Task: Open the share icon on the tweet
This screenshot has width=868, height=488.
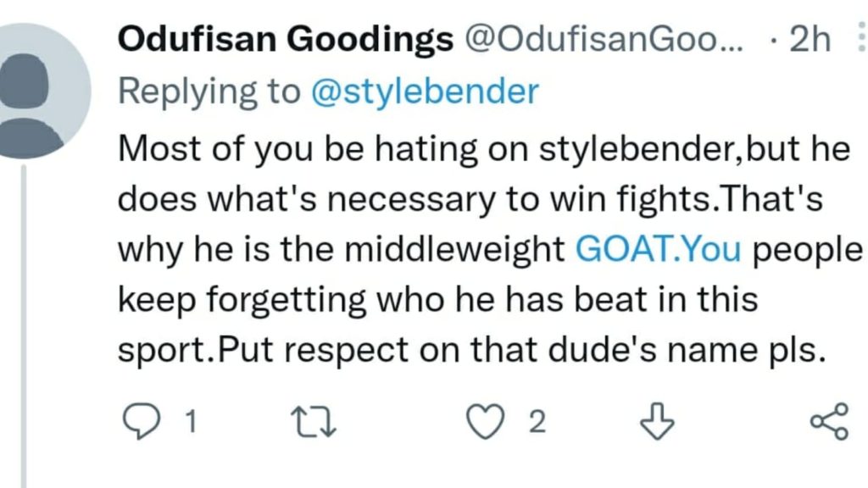Action: 829,421
